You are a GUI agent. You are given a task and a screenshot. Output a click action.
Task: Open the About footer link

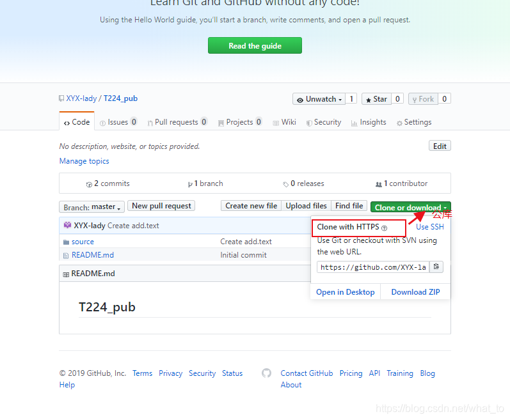pos(291,385)
